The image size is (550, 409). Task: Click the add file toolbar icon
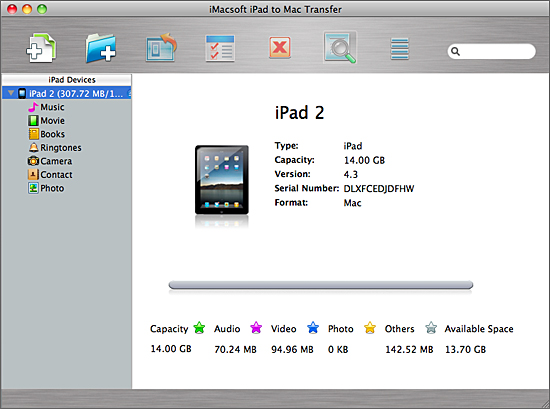(x=41, y=48)
